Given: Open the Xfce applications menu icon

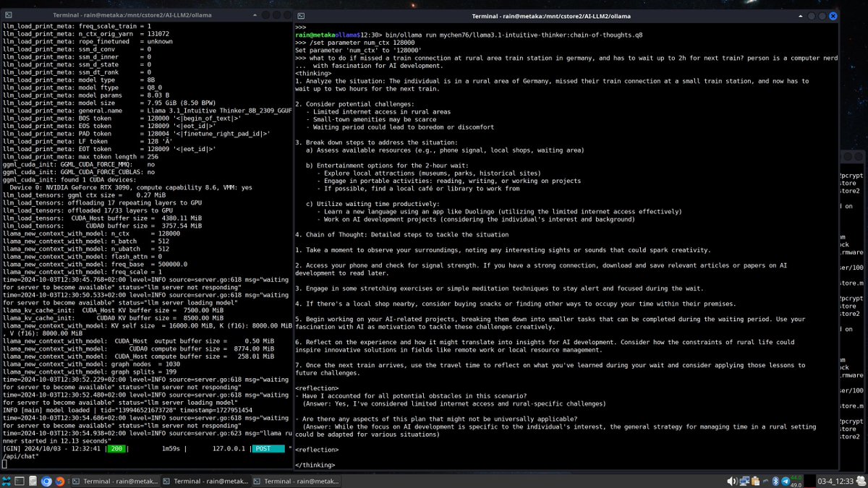Looking at the screenshot, I should (x=7, y=481).
